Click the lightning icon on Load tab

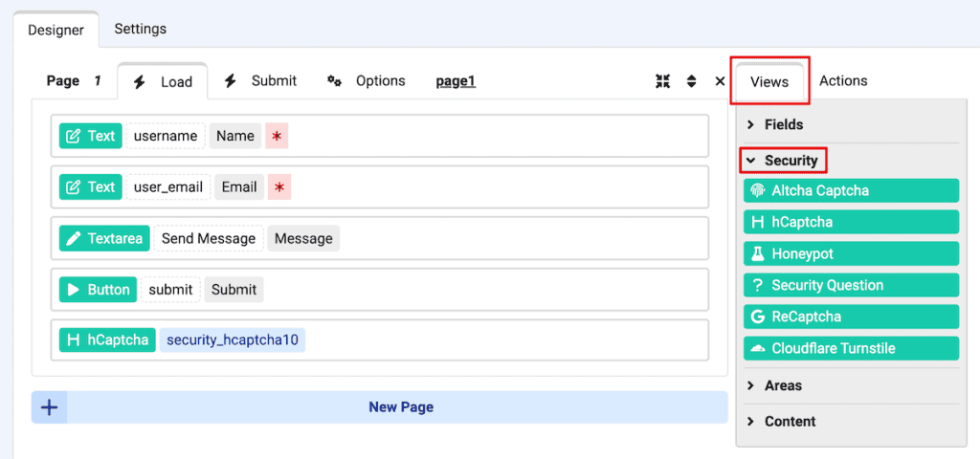(x=140, y=82)
